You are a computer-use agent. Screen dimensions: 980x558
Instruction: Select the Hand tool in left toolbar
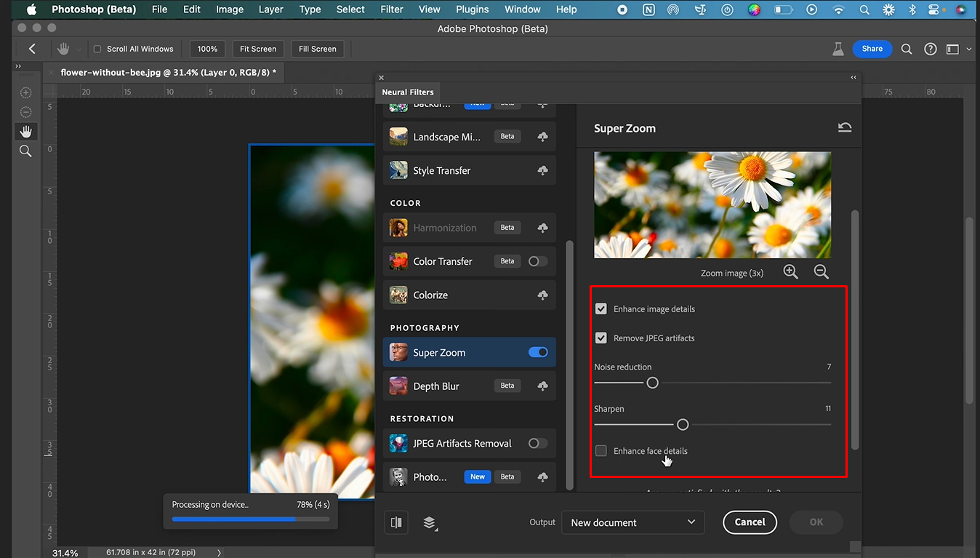25,132
